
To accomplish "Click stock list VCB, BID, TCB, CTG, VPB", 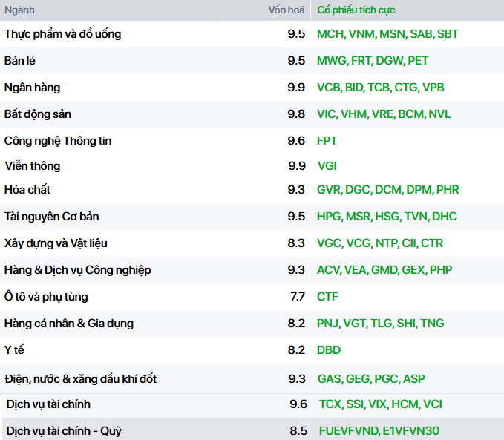I will click(381, 88).
